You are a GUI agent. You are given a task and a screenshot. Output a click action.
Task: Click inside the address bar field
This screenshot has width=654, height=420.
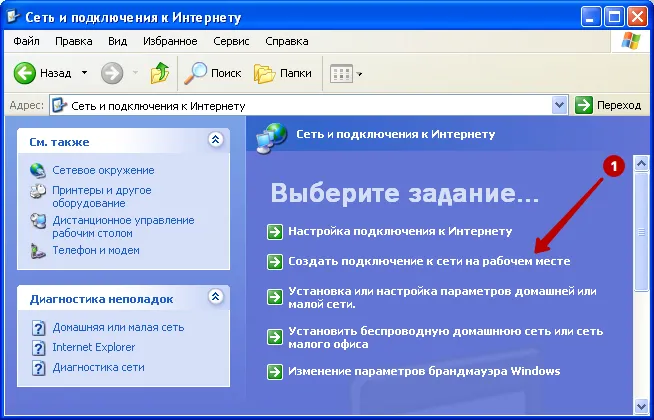pos(308,105)
